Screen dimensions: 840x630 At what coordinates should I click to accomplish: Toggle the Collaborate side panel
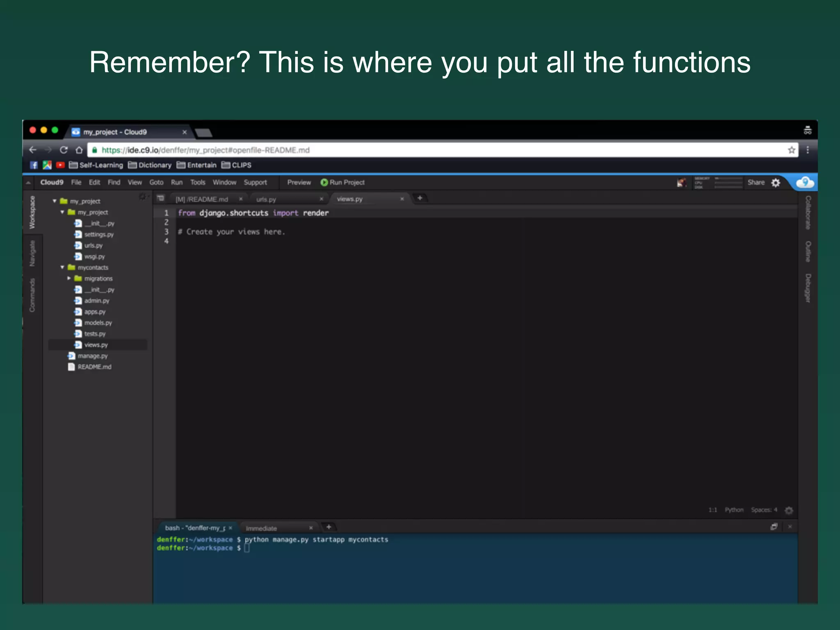[808, 212]
